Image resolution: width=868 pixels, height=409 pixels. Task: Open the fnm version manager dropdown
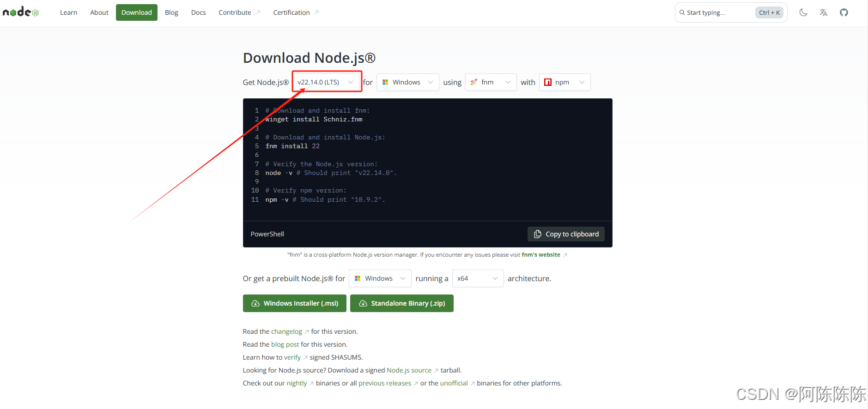click(491, 82)
